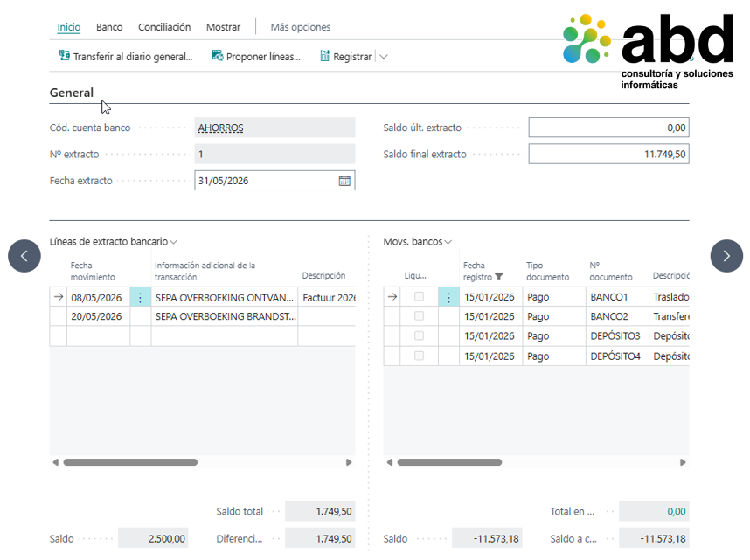Click the Total en 0,00 value
The height and width of the screenshot is (560, 750).
point(677,511)
